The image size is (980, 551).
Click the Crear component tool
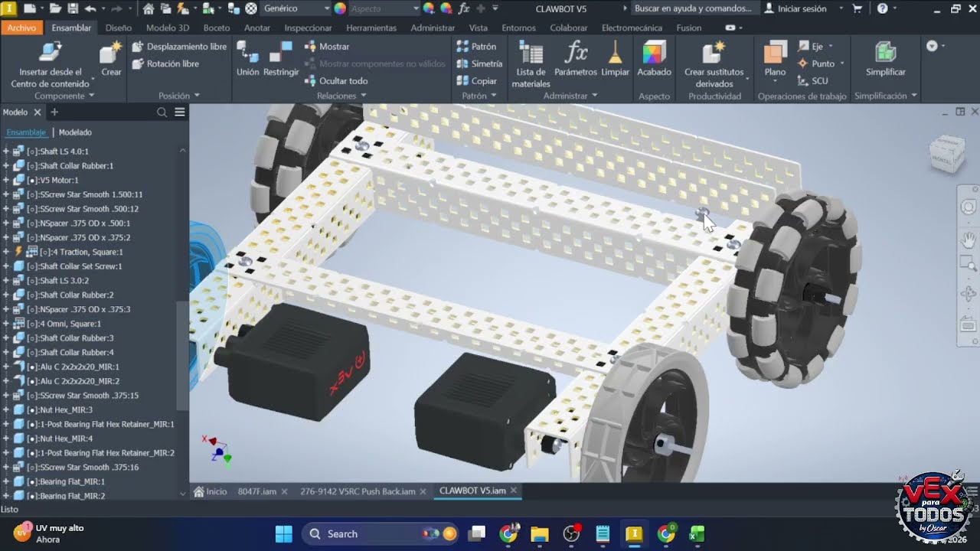coord(111,60)
